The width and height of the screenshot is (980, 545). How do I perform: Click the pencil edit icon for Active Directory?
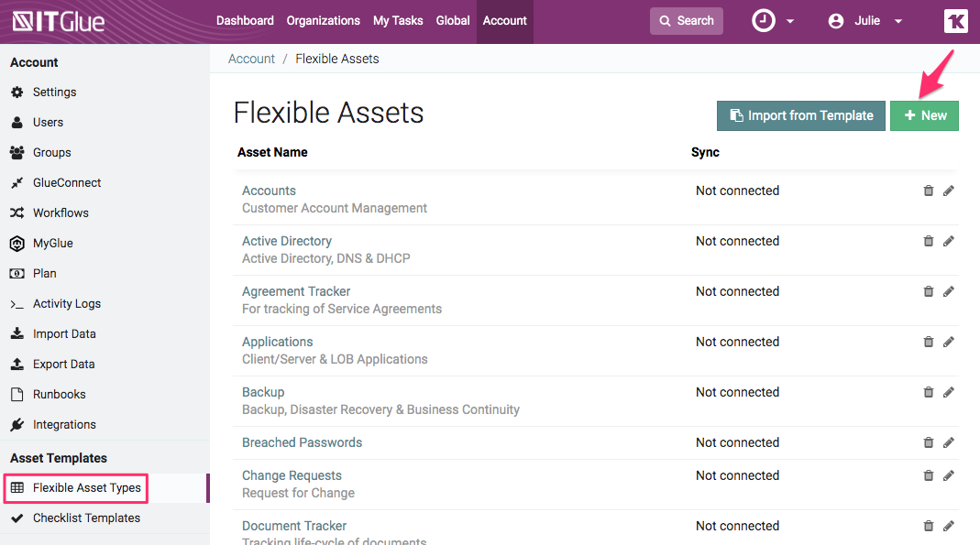click(948, 241)
